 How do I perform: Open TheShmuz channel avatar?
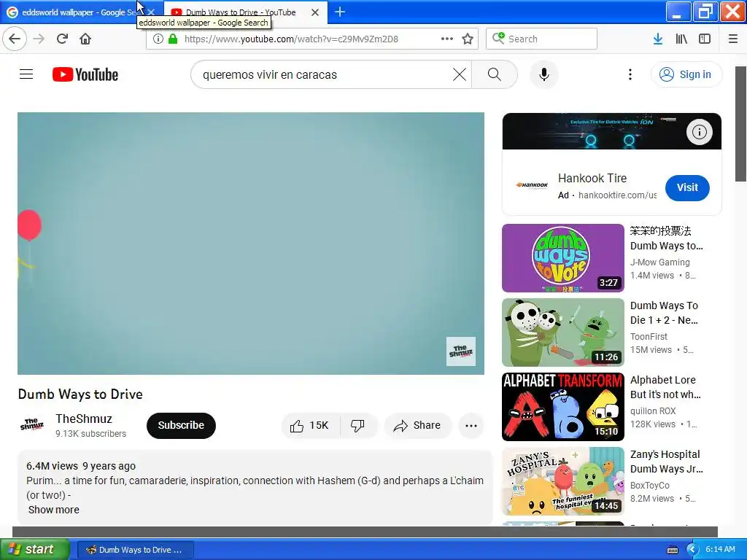coord(32,425)
